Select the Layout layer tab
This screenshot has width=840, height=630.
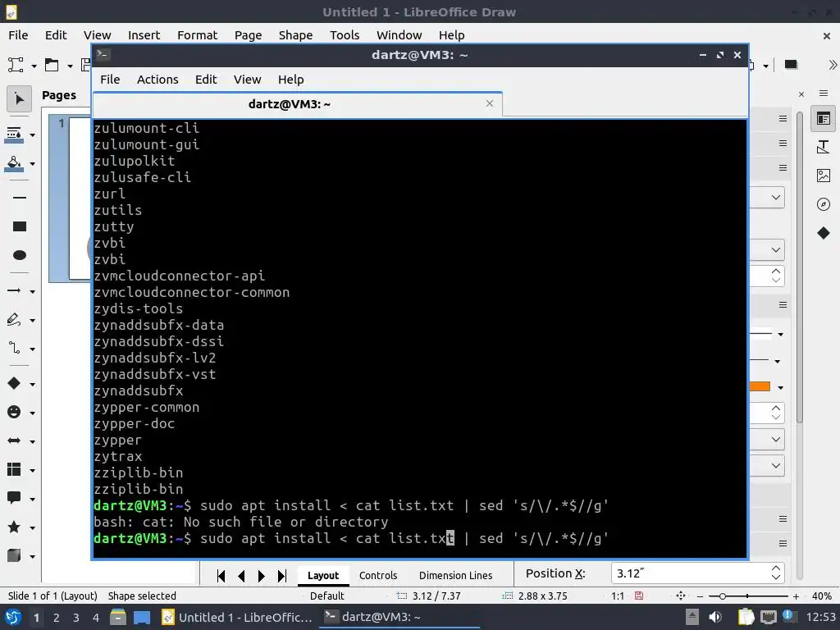(x=323, y=575)
